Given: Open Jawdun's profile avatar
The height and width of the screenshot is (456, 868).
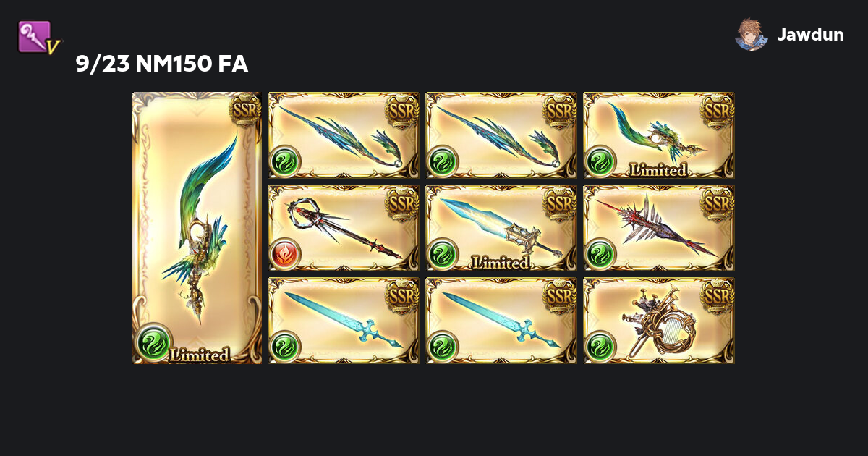Looking at the screenshot, I should click(x=752, y=34).
